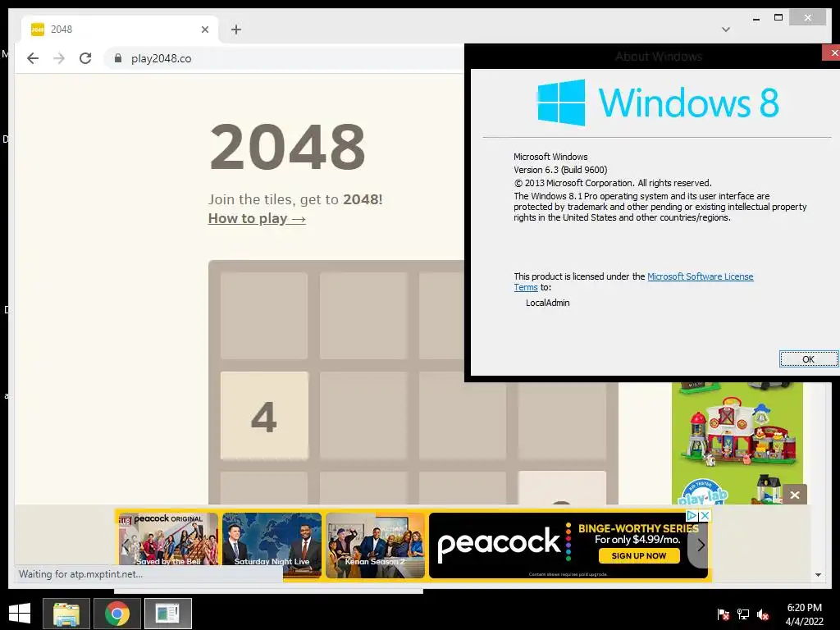Advance the Peacock ad carousel right
The width and height of the screenshot is (840, 630).
[x=700, y=546]
